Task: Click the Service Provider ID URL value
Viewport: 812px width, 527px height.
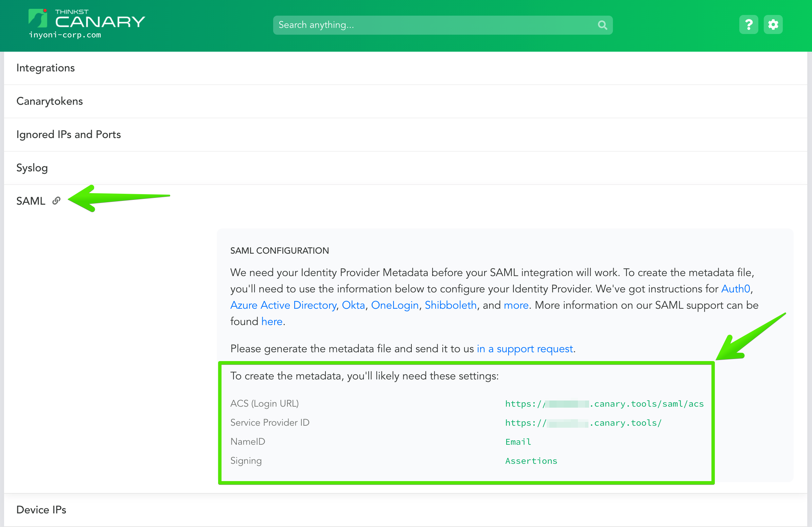Action: click(x=583, y=423)
